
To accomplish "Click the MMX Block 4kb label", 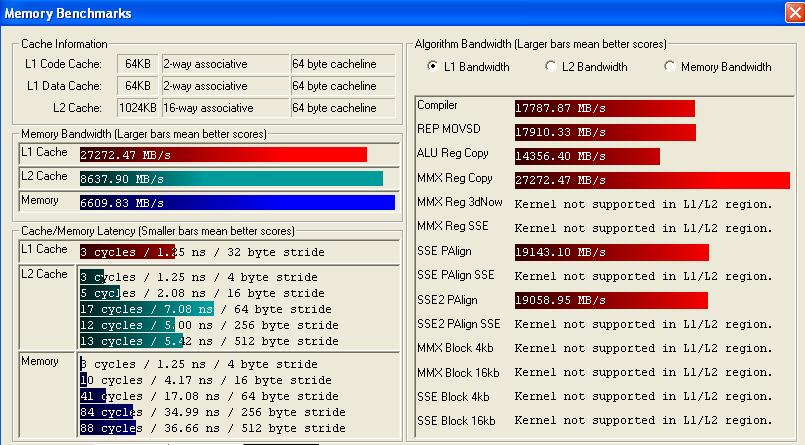I will coord(455,348).
